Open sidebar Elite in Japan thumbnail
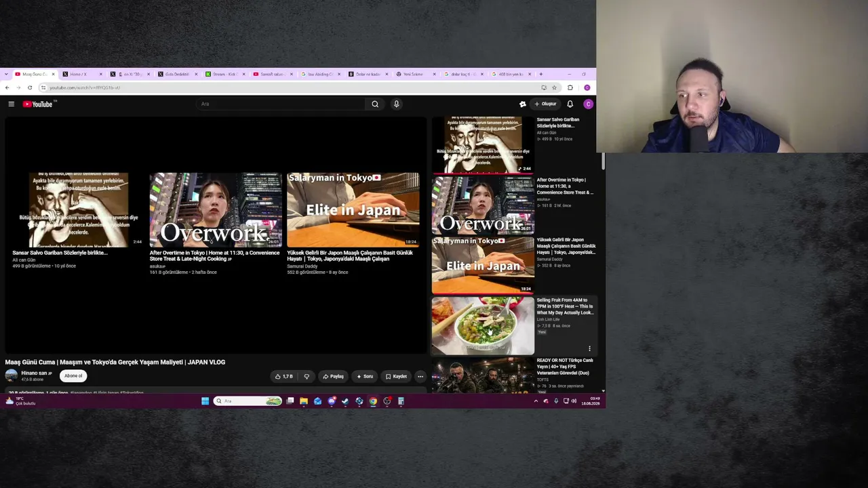 (483, 264)
